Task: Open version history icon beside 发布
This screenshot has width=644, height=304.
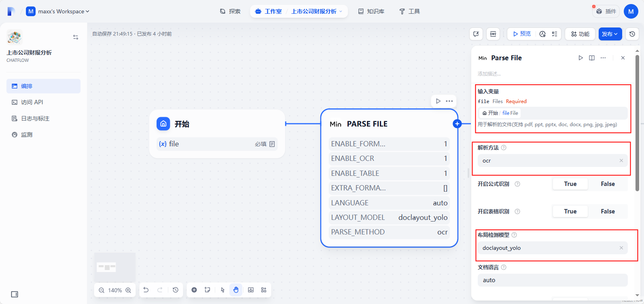Action: [x=632, y=34]
